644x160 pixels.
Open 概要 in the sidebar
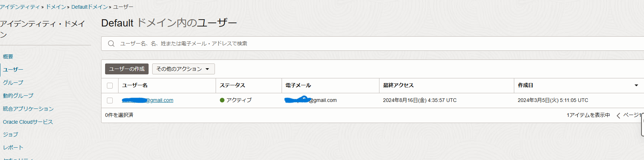point(8,57)
